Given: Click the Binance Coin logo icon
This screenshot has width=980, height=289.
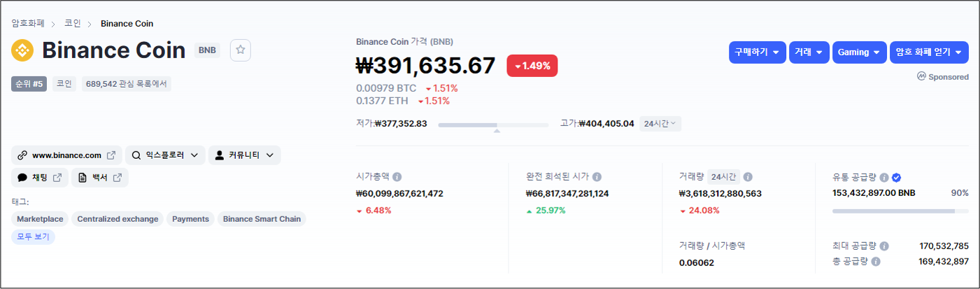Looking at the screenshot, I should click(23, 50).
